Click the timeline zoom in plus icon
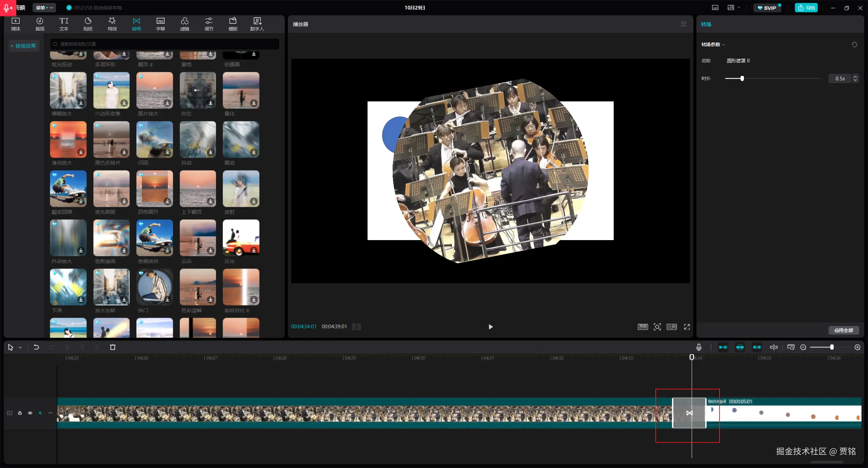The image size is (868, 468). tap(857, 347)
